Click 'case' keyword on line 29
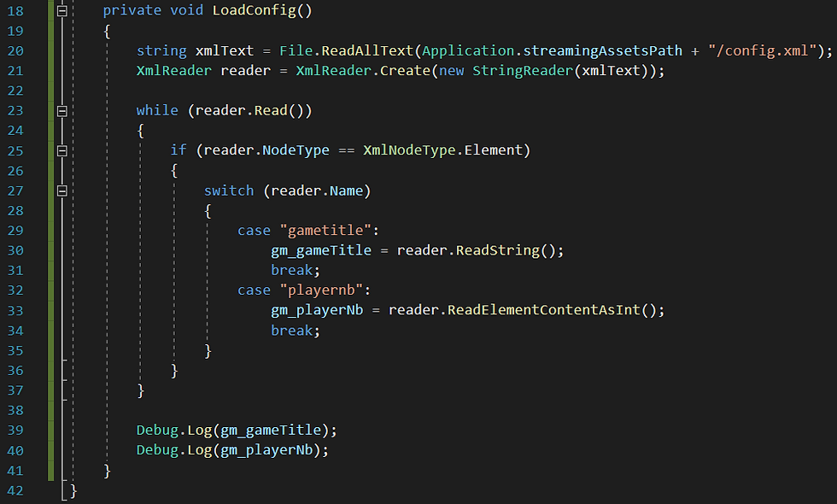Screen dimensions: 837x504 255,230
